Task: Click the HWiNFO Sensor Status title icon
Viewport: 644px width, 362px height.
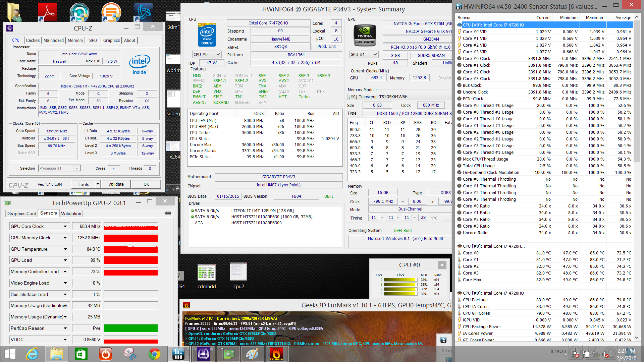Action: click(459, 6)
